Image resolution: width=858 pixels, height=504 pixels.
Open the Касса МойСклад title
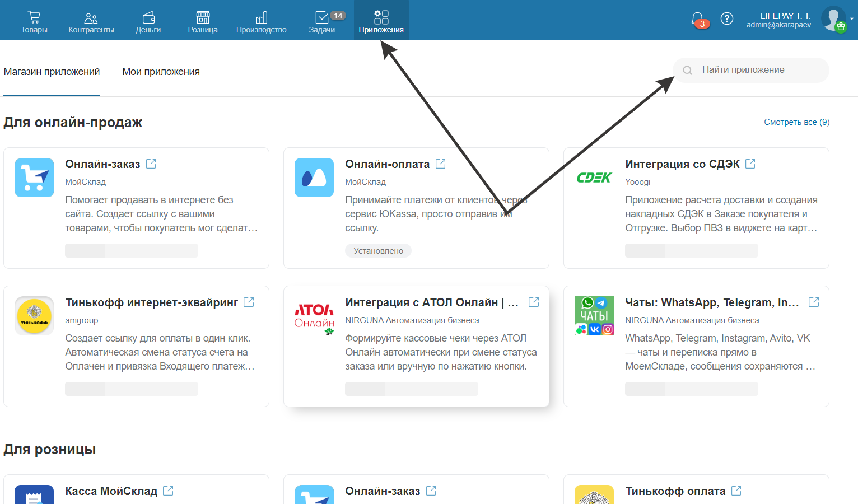[111, 491]
